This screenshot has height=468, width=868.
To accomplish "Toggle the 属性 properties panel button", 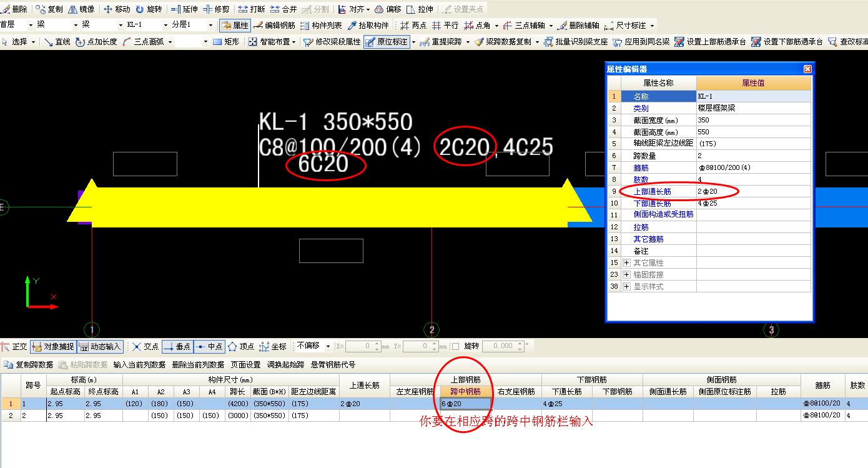I will point(235,26).
